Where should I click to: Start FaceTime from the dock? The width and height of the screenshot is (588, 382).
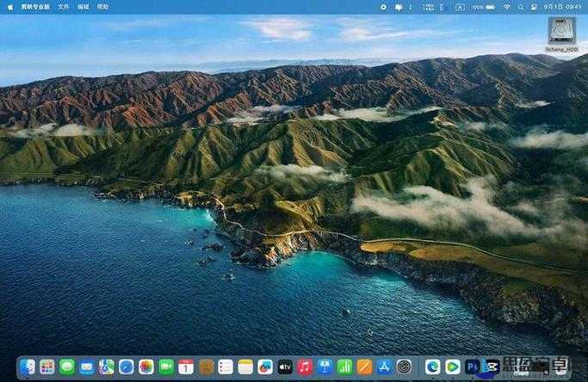[x=166, y=367]
